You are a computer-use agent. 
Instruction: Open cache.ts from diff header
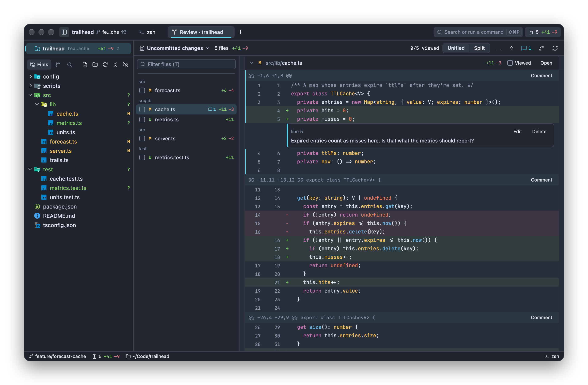pyautogui.click(x=546, y=63)
